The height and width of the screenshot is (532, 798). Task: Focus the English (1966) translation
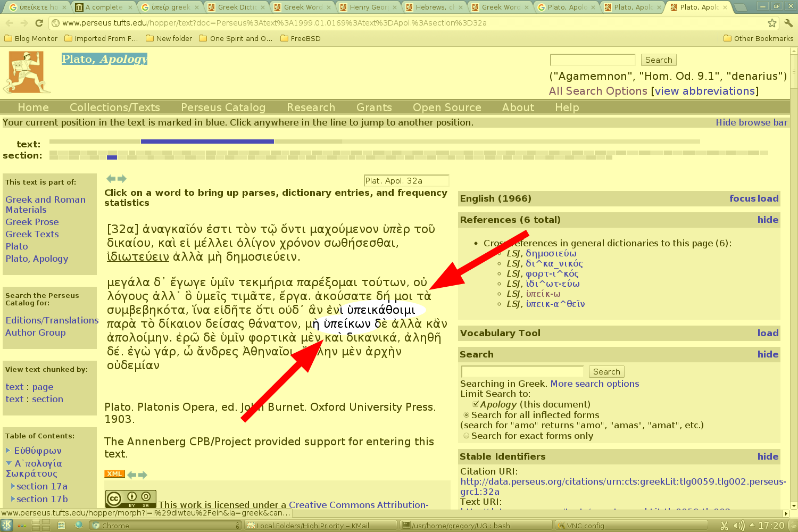742,198
